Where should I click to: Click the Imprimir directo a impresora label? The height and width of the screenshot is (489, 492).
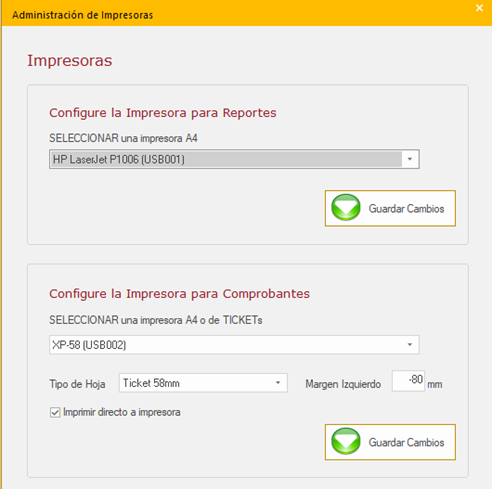[122, 412]
